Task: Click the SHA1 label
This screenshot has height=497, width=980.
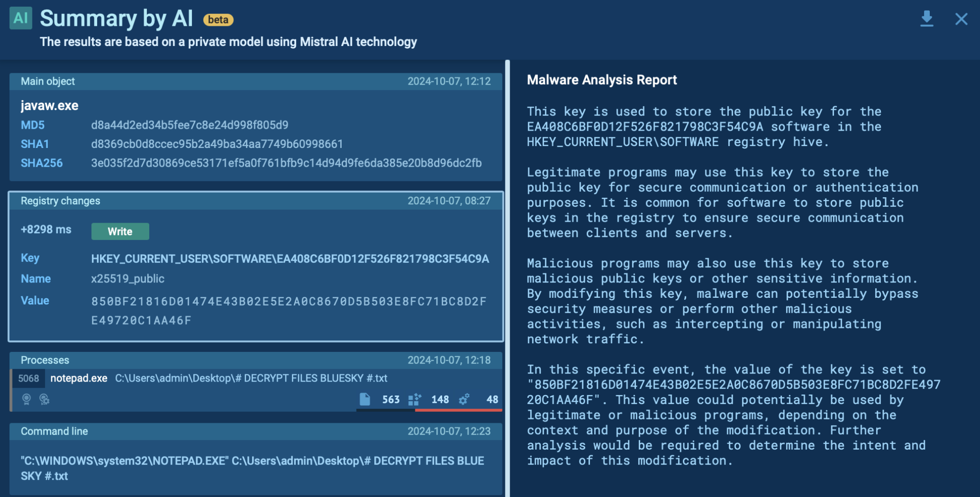Action: click(35, 144)
